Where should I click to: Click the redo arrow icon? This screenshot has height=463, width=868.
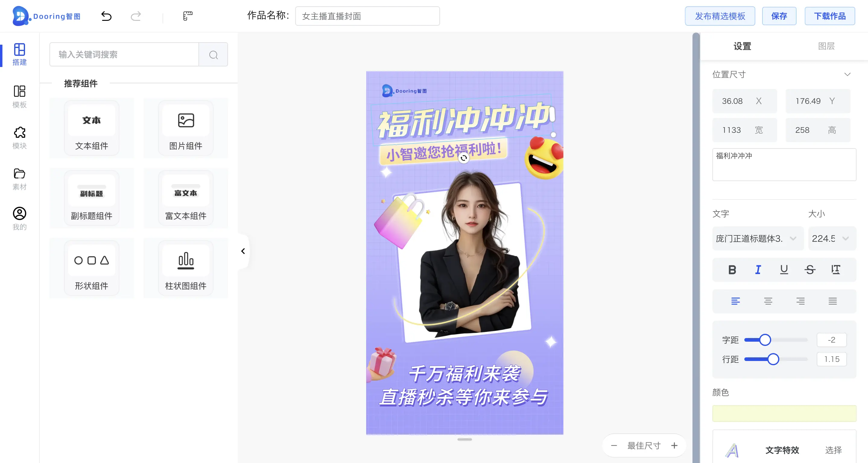[x=136, y=16]
